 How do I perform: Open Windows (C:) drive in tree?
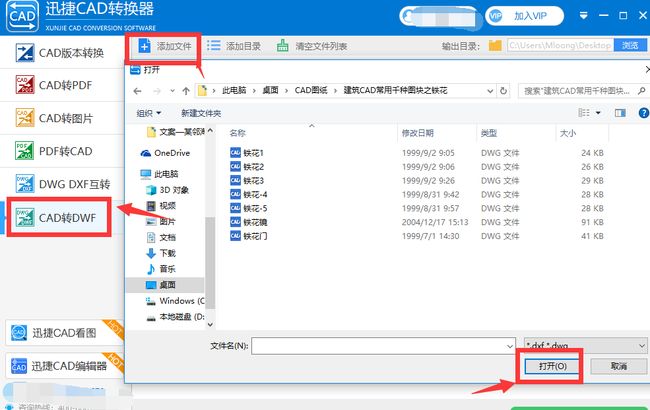pyautogui.click(x=175, y=301)
